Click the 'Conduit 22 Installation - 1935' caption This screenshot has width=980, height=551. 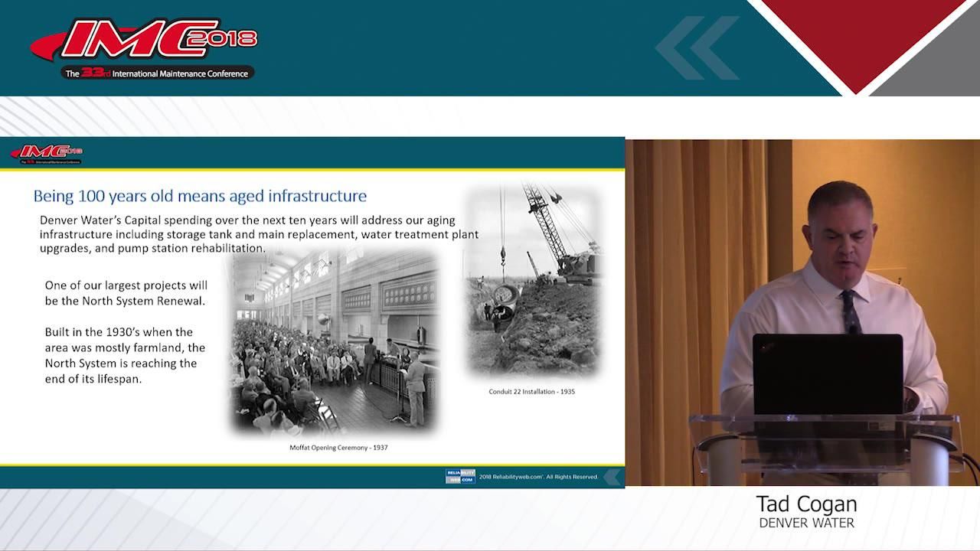click(x=531, y=392)
